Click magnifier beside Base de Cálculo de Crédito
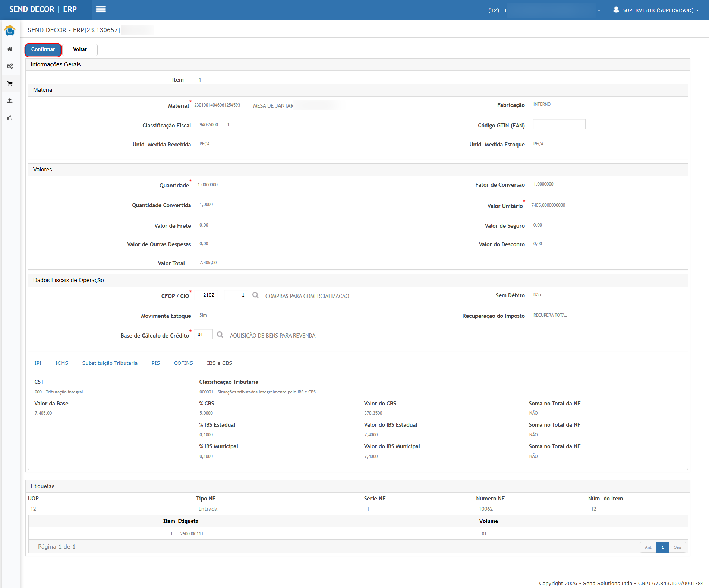The image size is (709, 588). (x=220, y=335)
